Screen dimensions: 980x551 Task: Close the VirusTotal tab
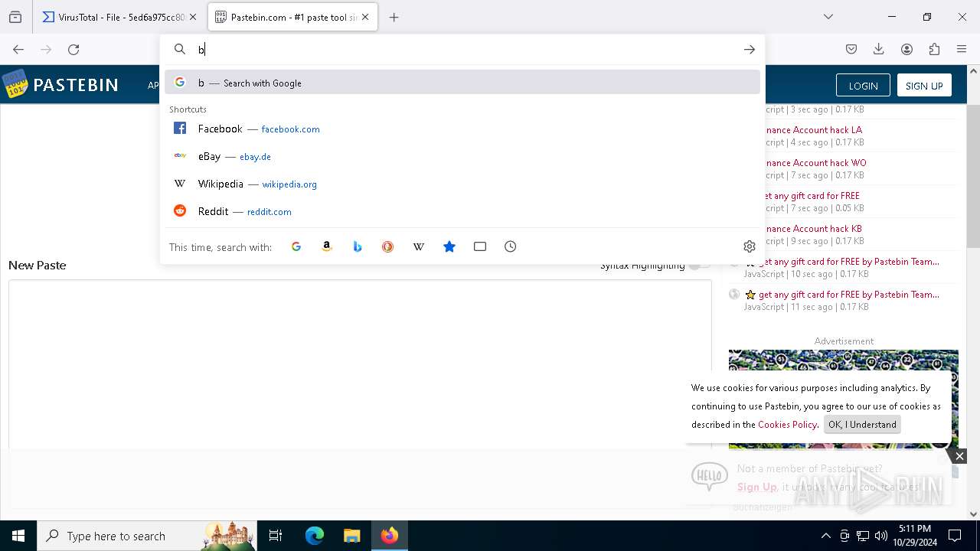click(193, 17)
